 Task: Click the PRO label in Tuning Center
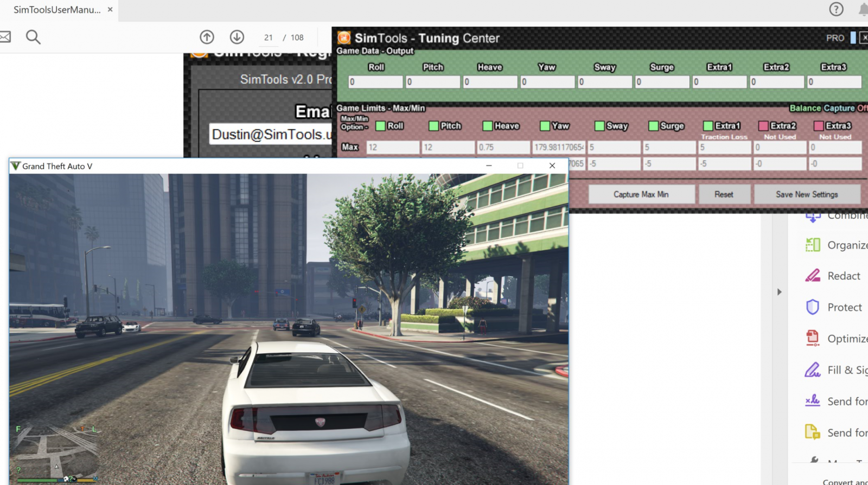click(x=835, y=38)
